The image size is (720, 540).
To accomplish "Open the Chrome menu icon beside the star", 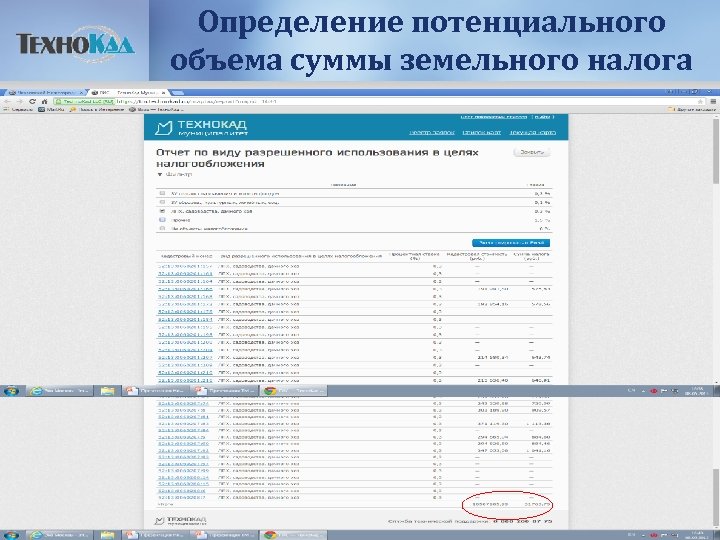I will [713, 101].
